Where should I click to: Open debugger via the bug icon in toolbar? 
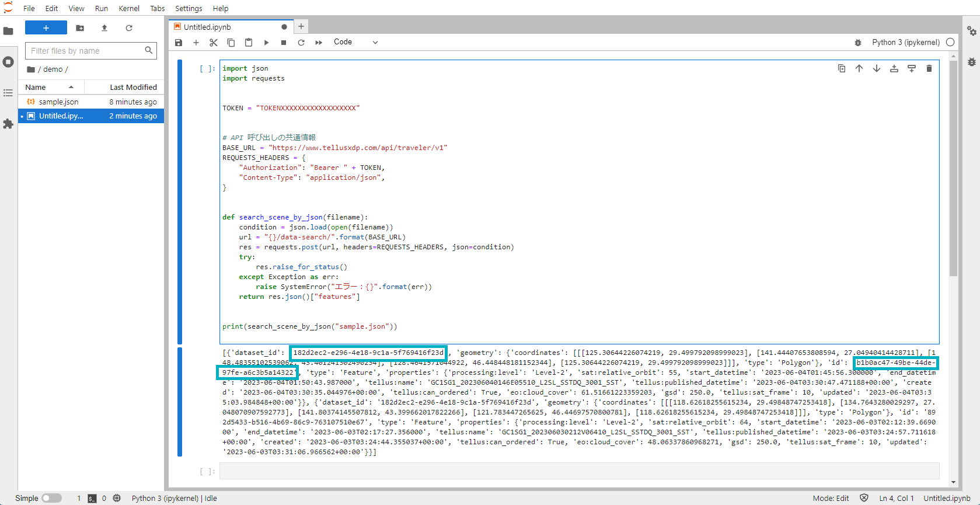tap(858, 43)
